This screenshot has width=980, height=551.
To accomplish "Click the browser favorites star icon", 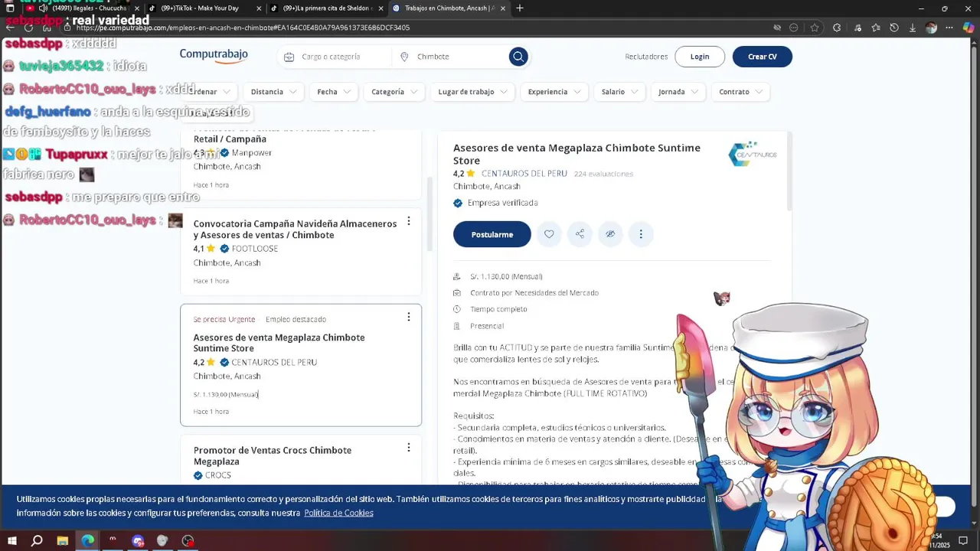I will click(x=815, y=28).
